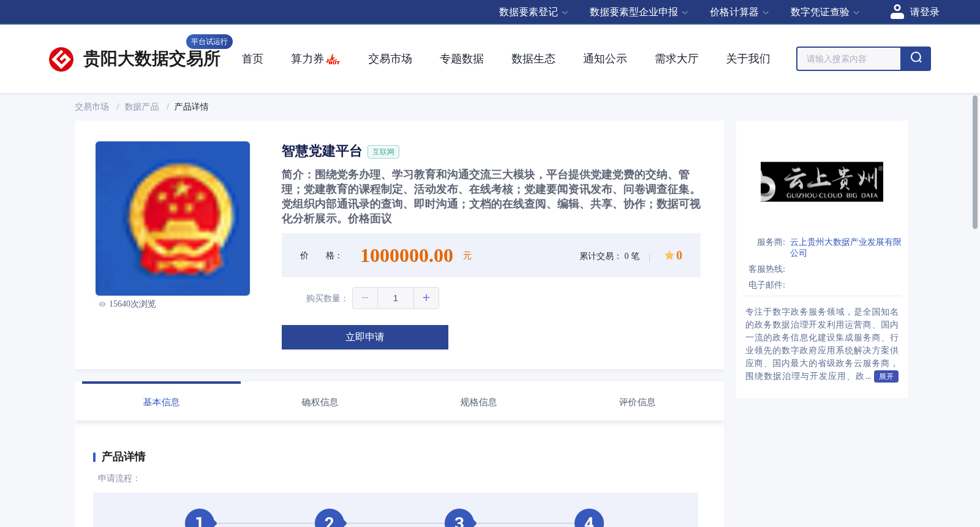Open the 数字凭证查验 dropdown
The width and height of the screenshot is (980, 527).
click(825, 12)
